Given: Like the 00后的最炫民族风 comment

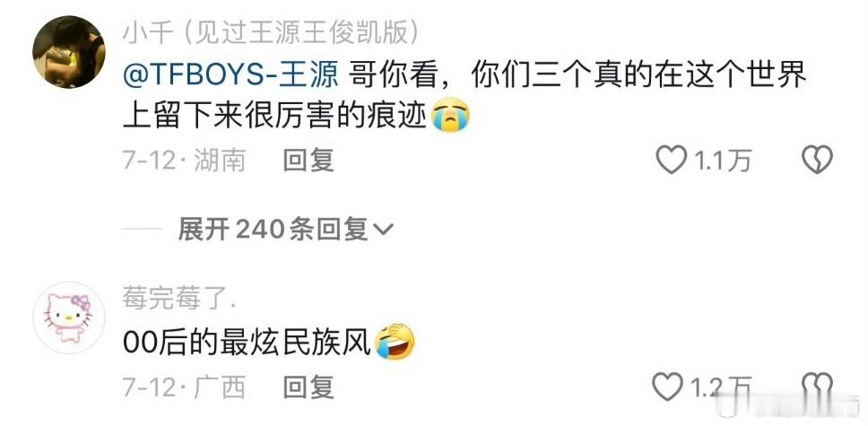Looking at the screenshot, I should 668,387.
